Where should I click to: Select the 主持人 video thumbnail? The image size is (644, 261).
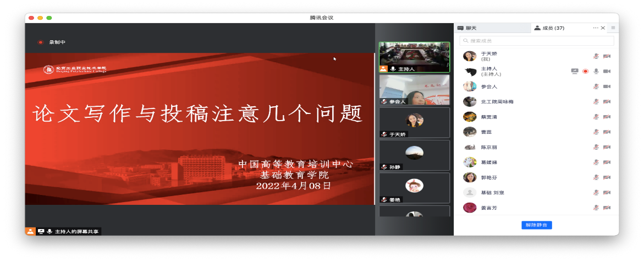click(x=414, y=57)
